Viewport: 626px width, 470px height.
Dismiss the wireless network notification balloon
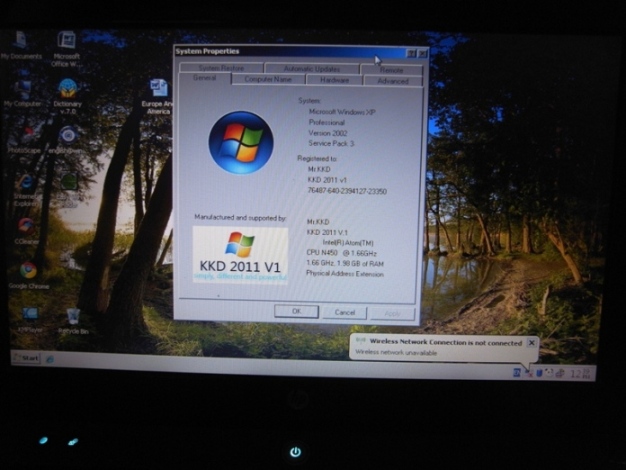531,342
